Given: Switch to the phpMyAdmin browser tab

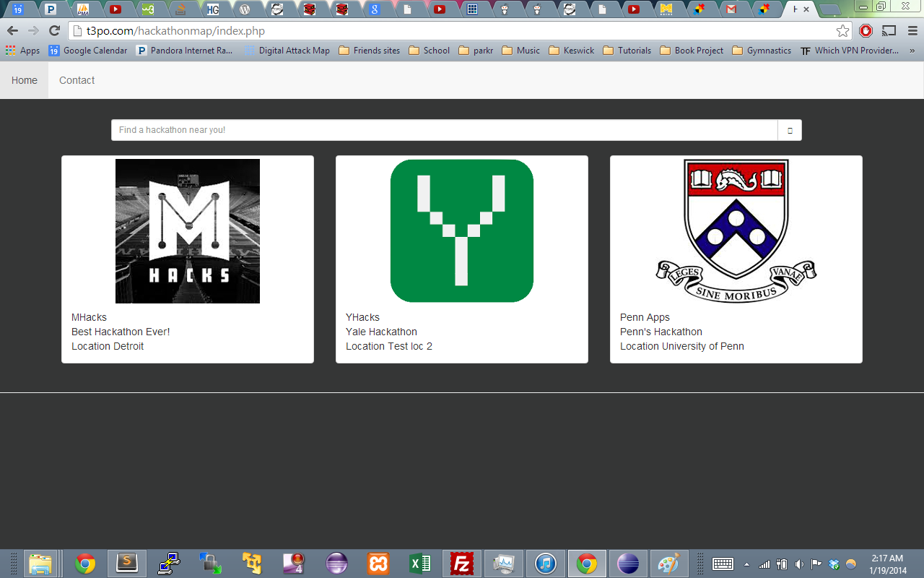Looking at the screenshot, I should (x=83, y=9).
